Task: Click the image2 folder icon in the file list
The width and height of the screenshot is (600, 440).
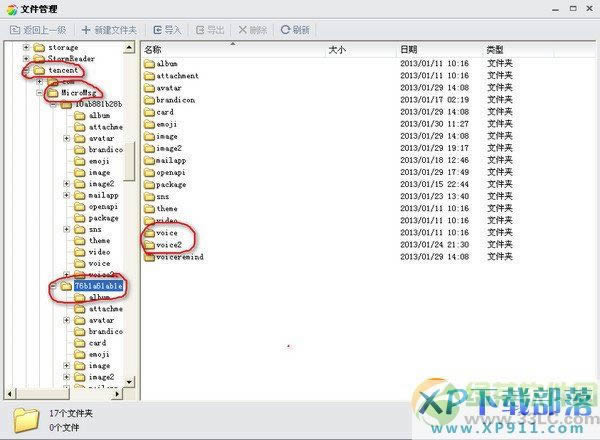Action: tap(149, 148)
